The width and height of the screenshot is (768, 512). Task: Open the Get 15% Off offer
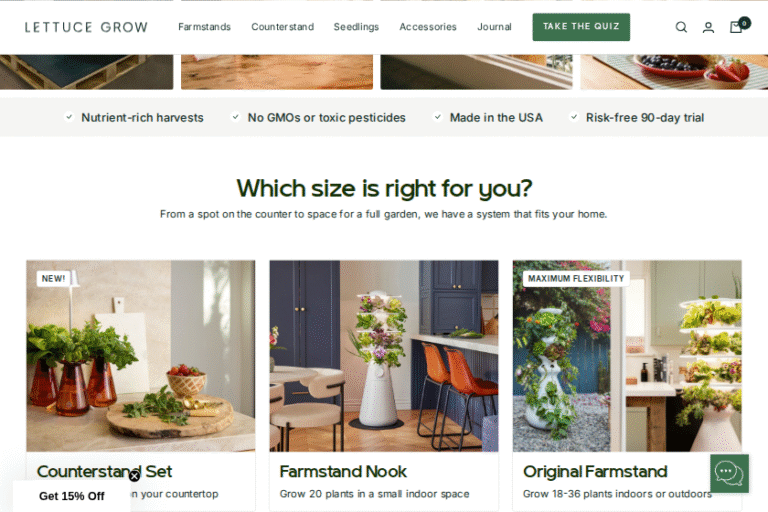coord(72,496)
